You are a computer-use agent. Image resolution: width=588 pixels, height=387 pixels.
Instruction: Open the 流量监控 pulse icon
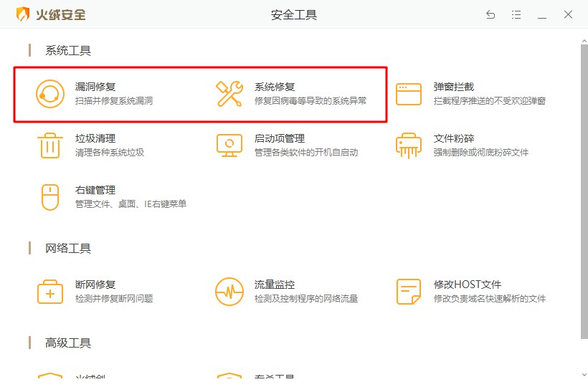click(x=229, y=292)
